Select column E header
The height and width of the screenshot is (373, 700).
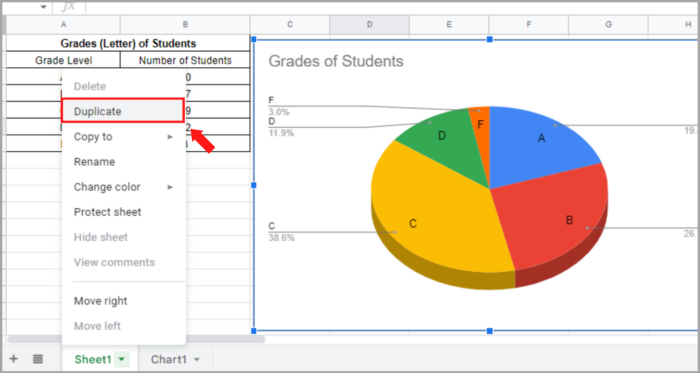[449, 25]
